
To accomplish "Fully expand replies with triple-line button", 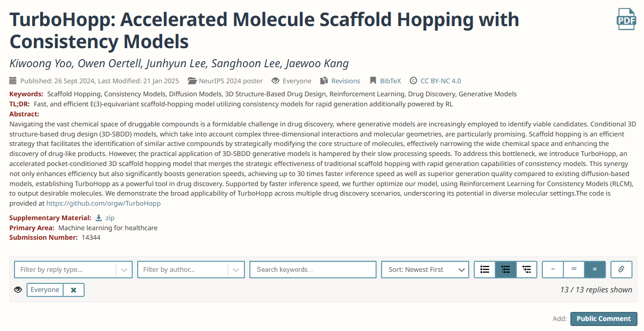I will coord(595,269).
